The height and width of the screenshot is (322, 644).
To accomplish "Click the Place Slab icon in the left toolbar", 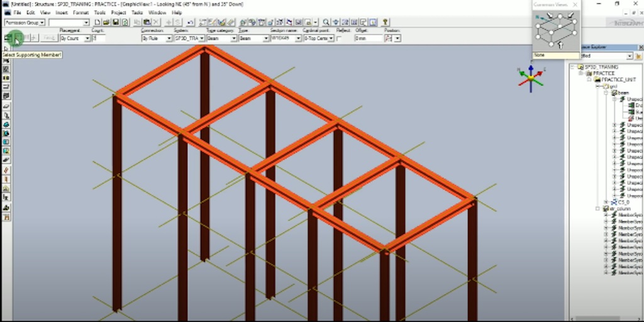I will tap(6, 106).
